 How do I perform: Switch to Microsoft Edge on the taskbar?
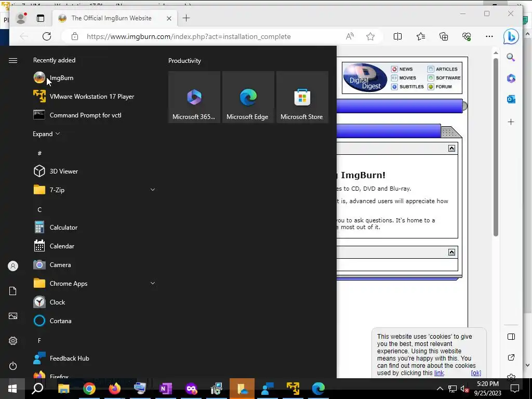click(318, 389)
